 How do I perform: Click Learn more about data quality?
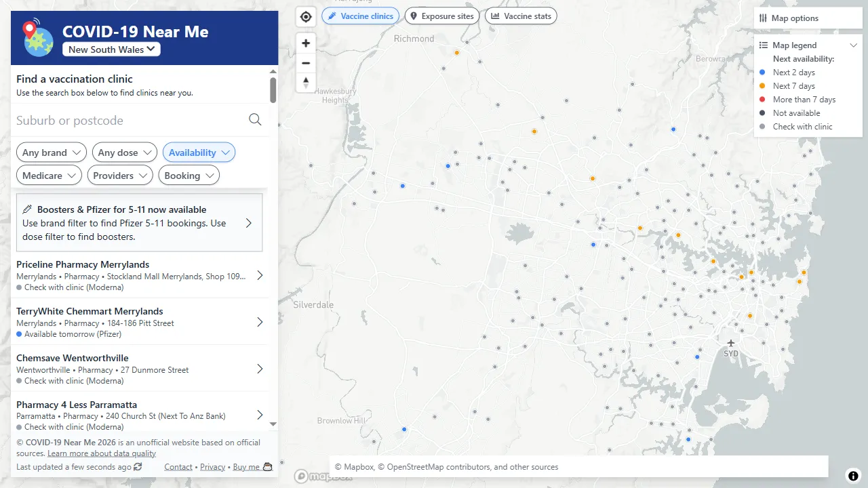[101, 453]
